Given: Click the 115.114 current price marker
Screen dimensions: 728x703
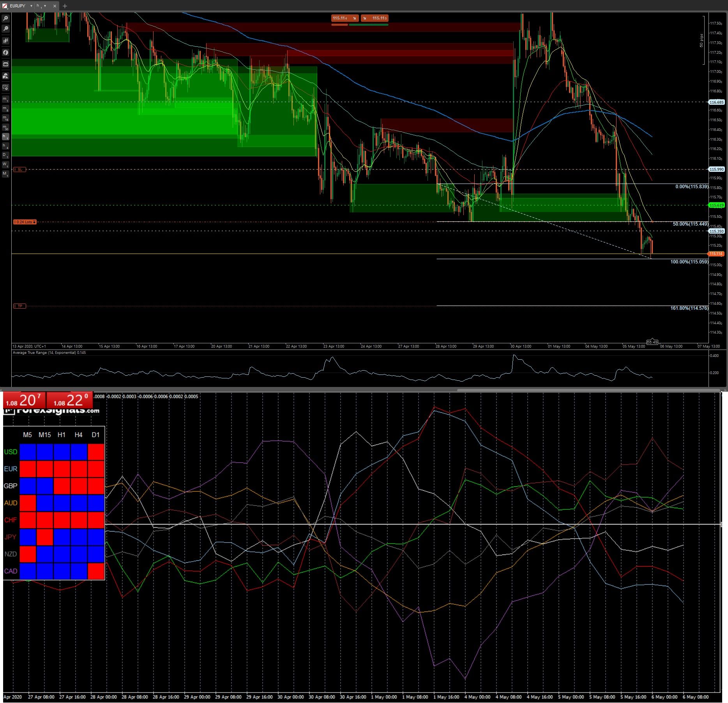Looking at the screenshot, I should point(716,254).
